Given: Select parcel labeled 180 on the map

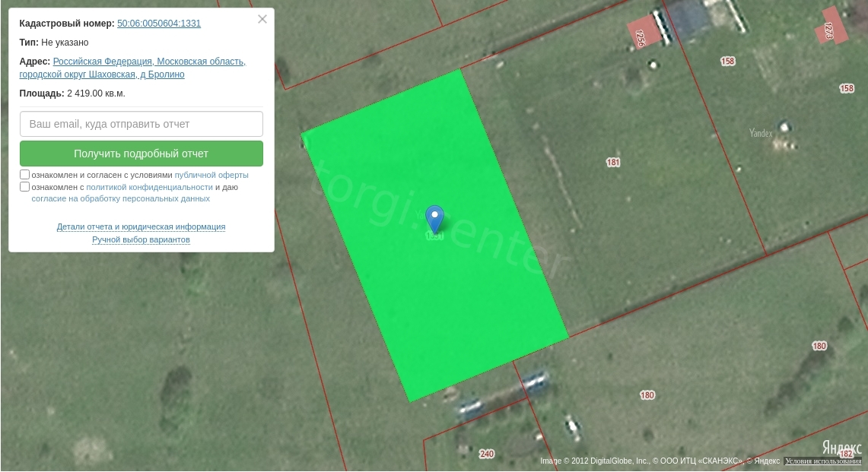Looking at the screenshot, I should click(647, 395).
